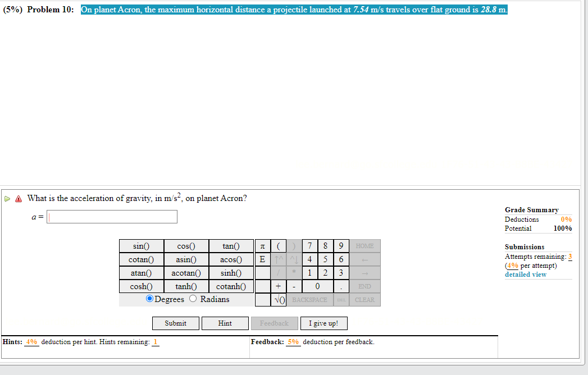The height and width of the screenshot is (375, 588).
Task: Click the E exponent key
Action: pyautogui.click(x=262, y=259)
